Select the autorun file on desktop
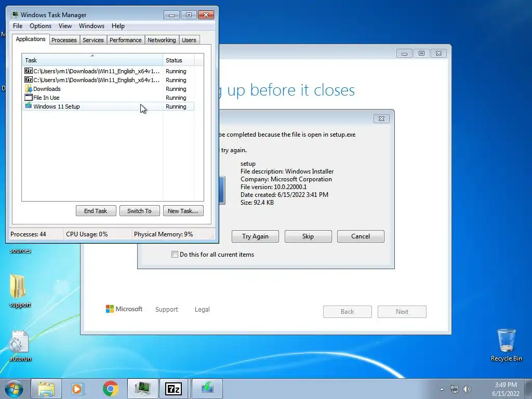 [20, 345]
